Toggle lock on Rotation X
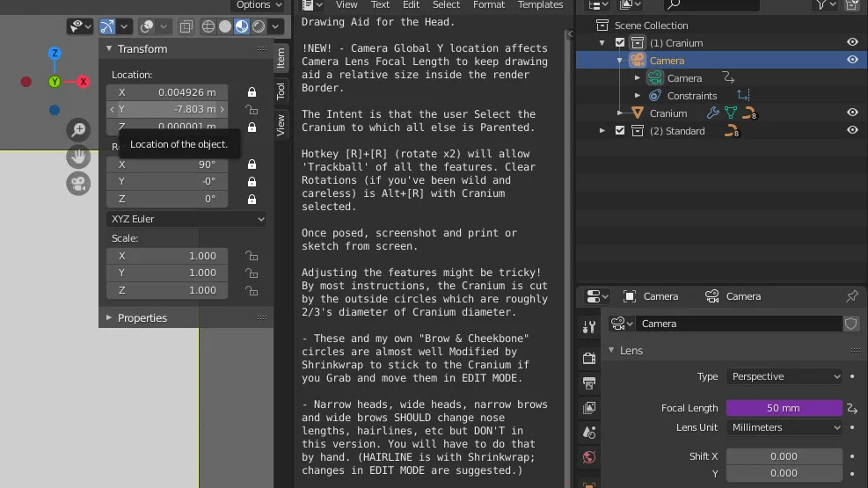The width and height of the screenshot is (868, 488). click(x=252, y=164)
